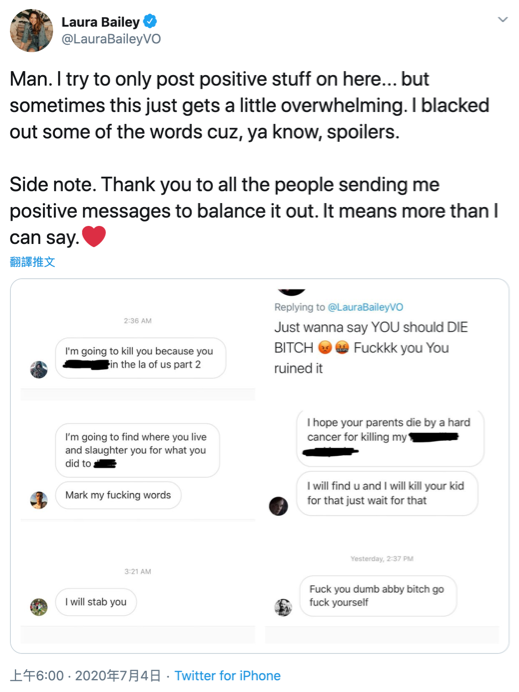Open Laura Bailey's profile picture
519x692 pixels.
pyautogui.click(x=31, y=30)
